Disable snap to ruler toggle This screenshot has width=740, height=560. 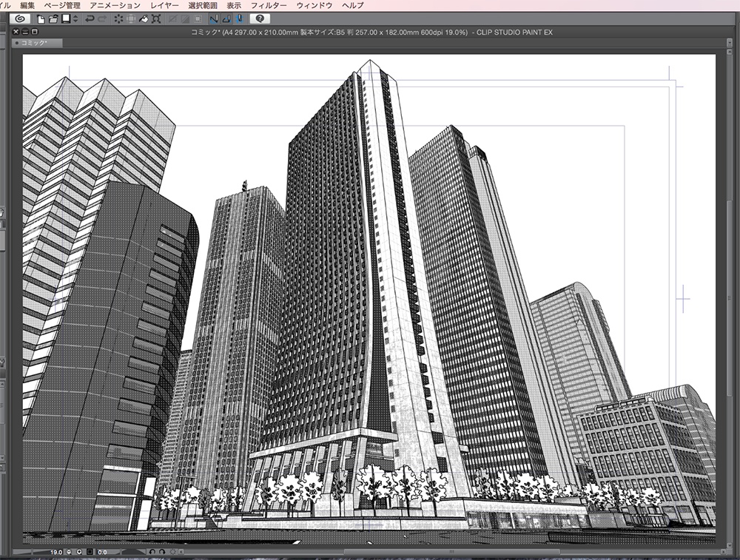[214, 21]
